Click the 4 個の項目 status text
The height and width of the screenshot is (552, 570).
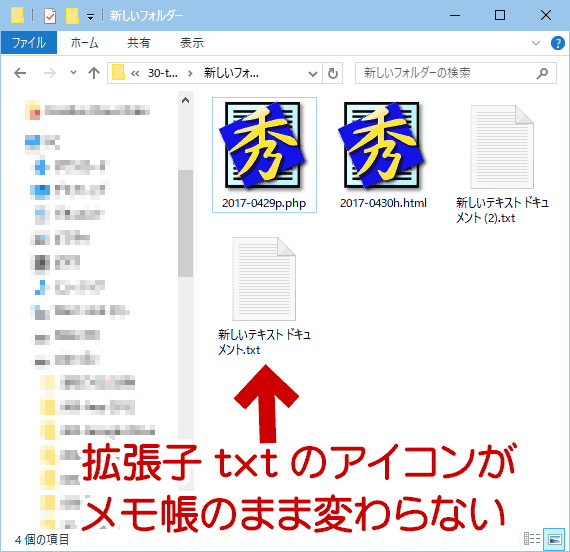(41, 540)
